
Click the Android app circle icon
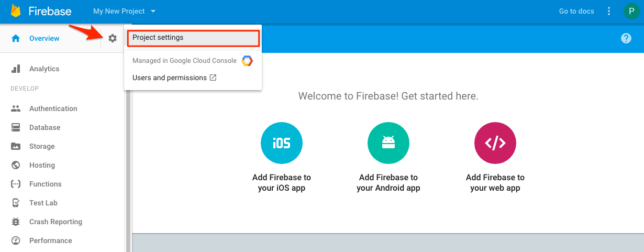[x=388, y=143]
